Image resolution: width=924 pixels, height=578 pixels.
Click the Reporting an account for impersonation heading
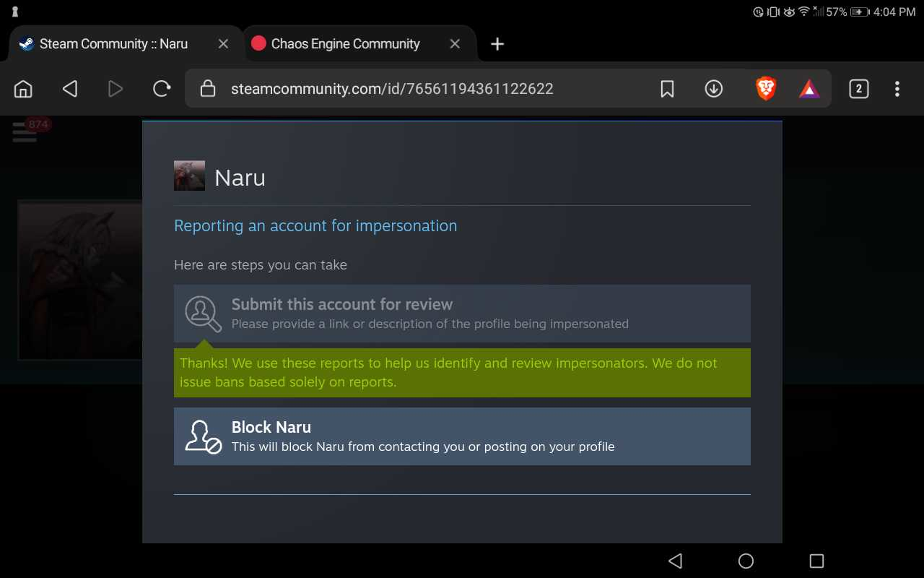pos(315,225)
